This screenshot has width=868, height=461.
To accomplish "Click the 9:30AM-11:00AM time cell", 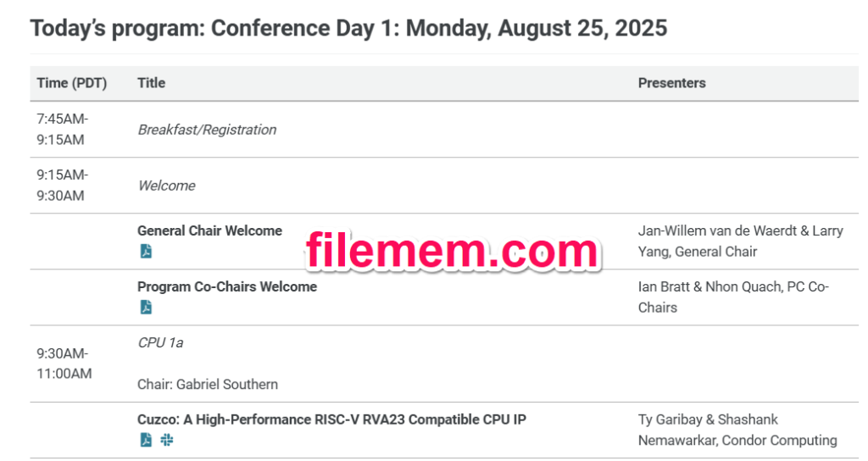I will point(64,364).
